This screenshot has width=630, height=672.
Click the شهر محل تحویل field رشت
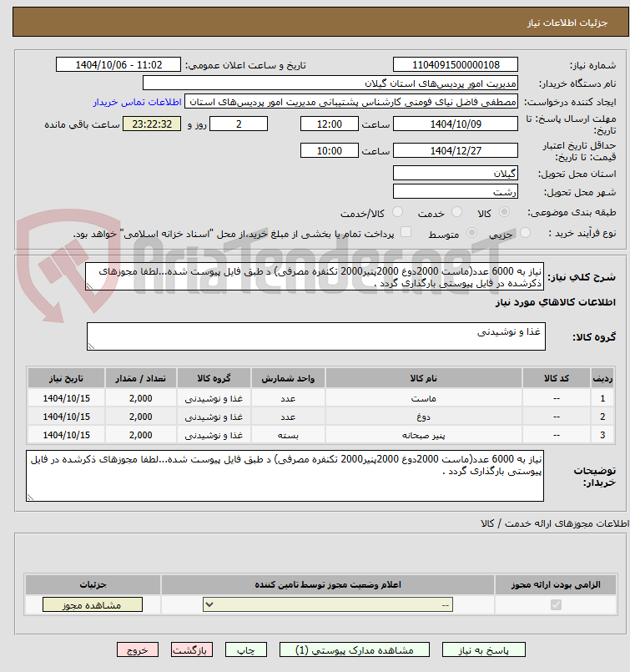pyautogui.click(x=456, y=192)
